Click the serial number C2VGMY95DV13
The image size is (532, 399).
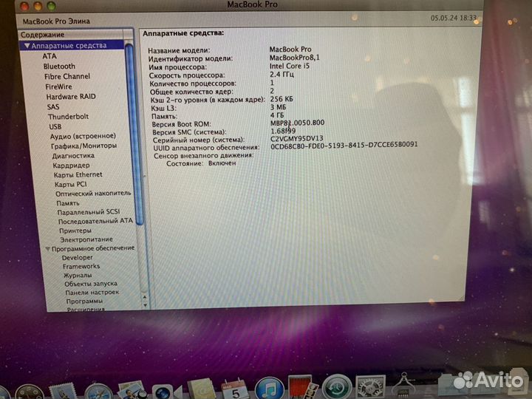(x=297, y=138)
